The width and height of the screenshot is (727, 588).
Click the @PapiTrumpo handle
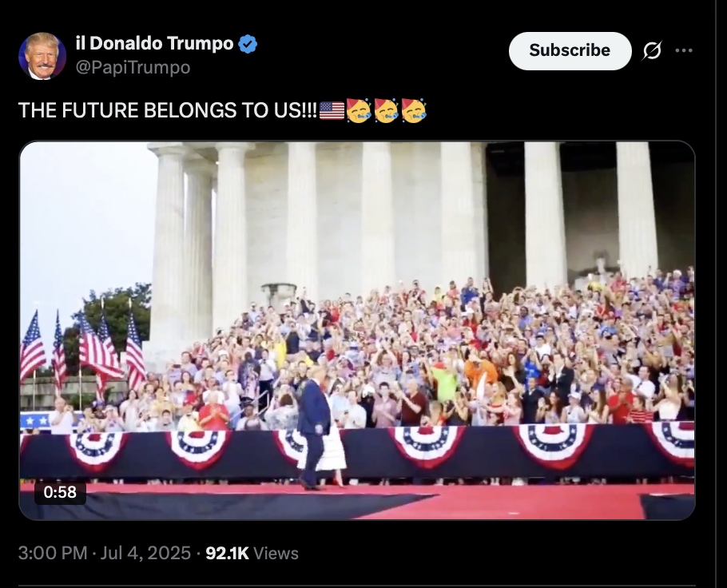coord(133,68)
